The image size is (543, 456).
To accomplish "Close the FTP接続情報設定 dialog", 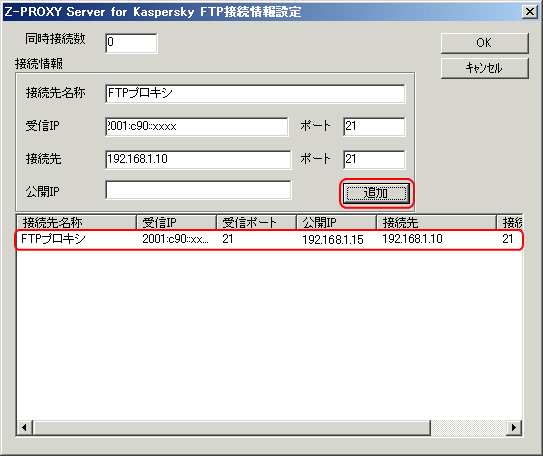I will [x=529, y=12].
